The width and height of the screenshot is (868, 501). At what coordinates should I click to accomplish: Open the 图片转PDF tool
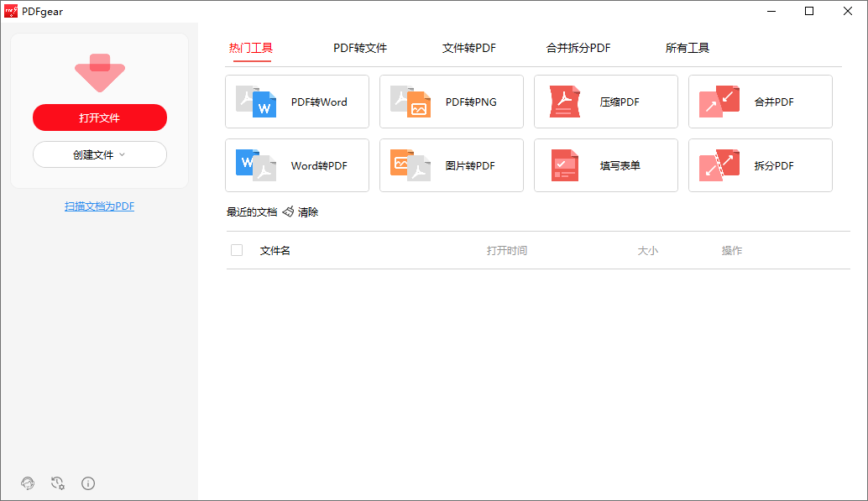451,165
